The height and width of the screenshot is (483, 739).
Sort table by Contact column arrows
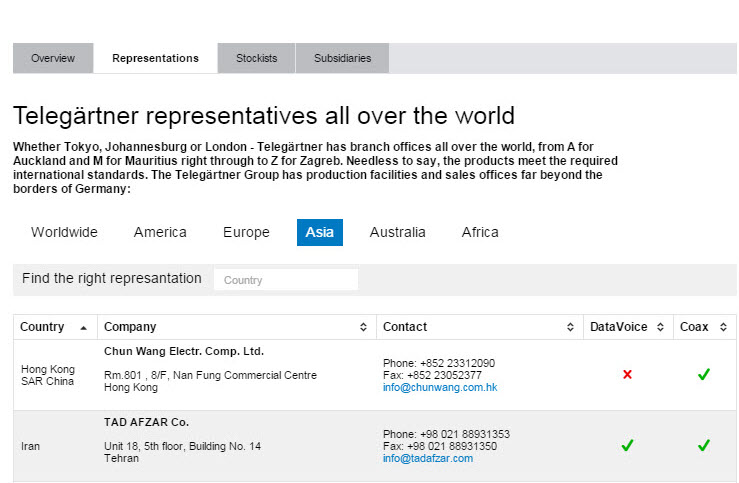(570, 327)
